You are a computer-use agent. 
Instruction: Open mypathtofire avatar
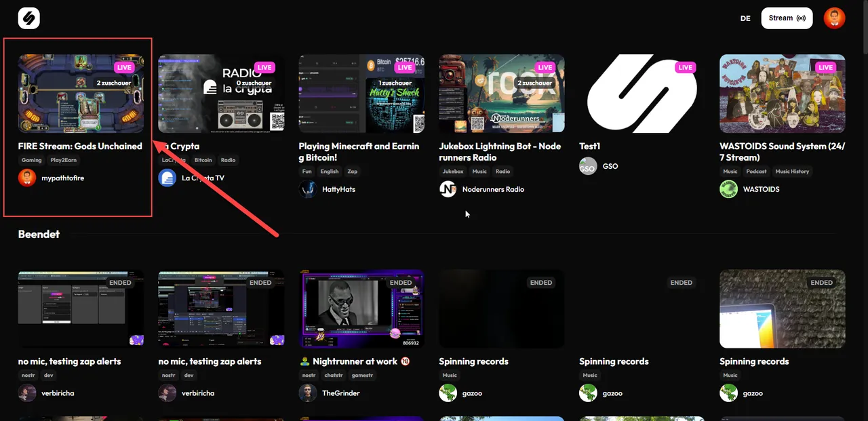click(27, 178)
